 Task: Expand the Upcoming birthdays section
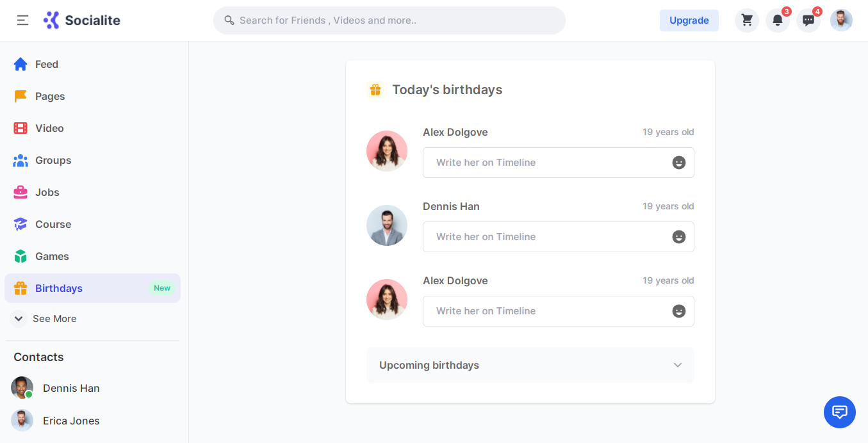pyautogui.click(x=530, y=365)
